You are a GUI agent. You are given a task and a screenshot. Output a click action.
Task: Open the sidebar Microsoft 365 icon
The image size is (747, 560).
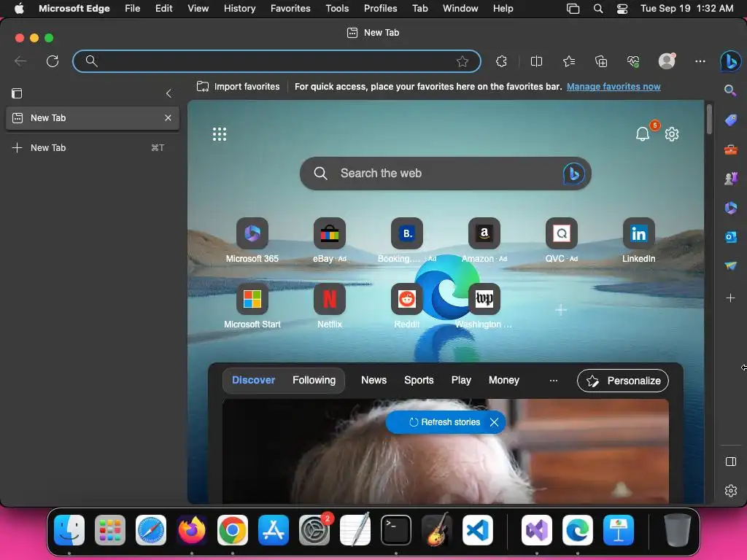pos(730,208)
